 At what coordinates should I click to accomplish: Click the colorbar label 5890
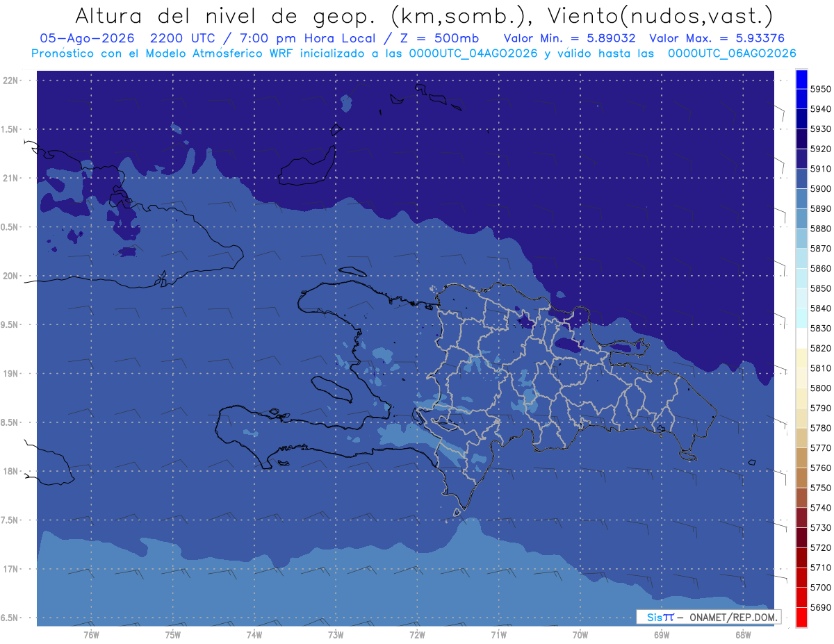tap(821, 208)
